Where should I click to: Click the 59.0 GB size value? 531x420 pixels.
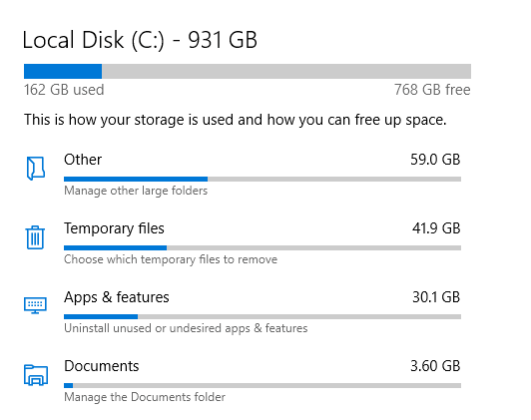(435, 160)
